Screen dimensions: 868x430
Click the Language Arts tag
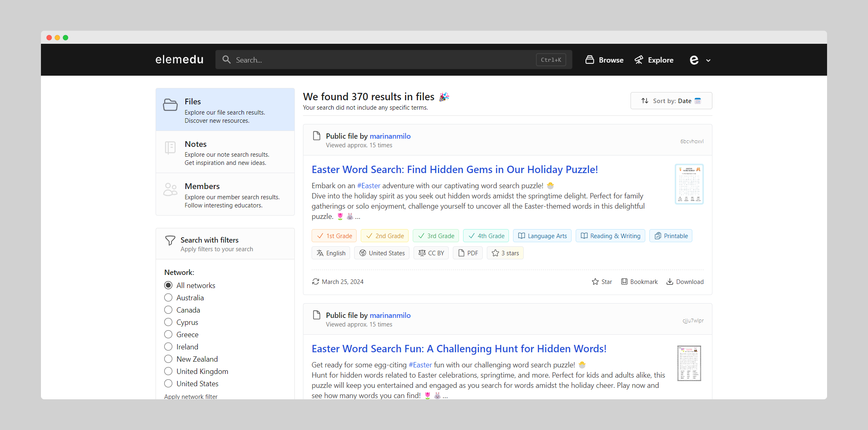click(542, 236)
